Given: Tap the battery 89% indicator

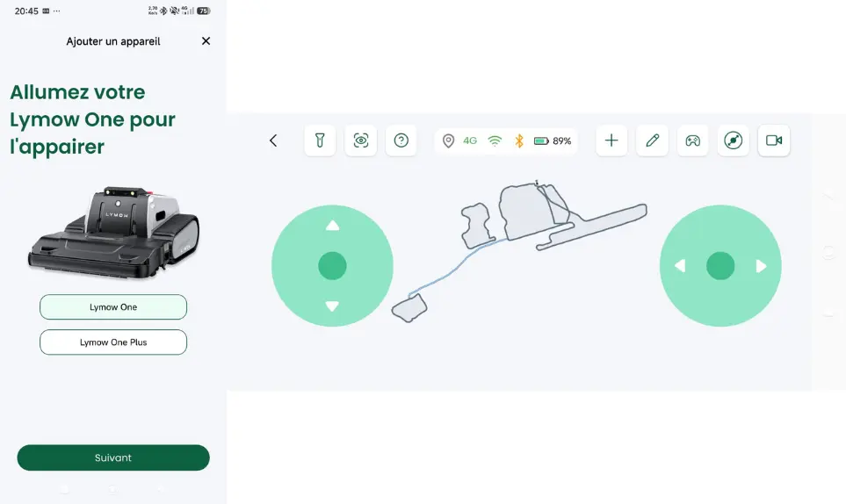Looking at the screenshot, I should [552, 141].
